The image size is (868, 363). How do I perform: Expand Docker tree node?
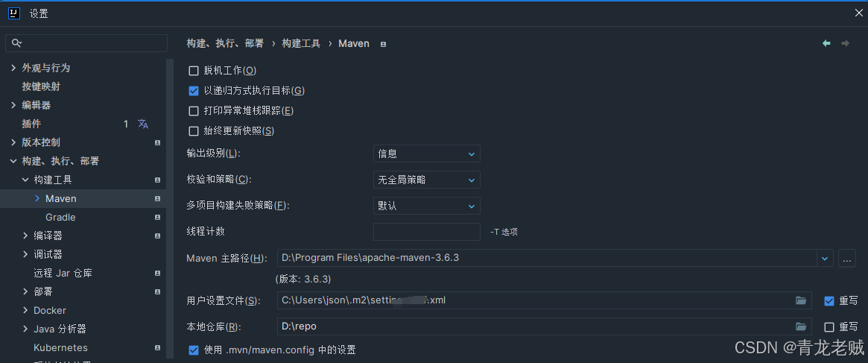(x=25, y=310)
